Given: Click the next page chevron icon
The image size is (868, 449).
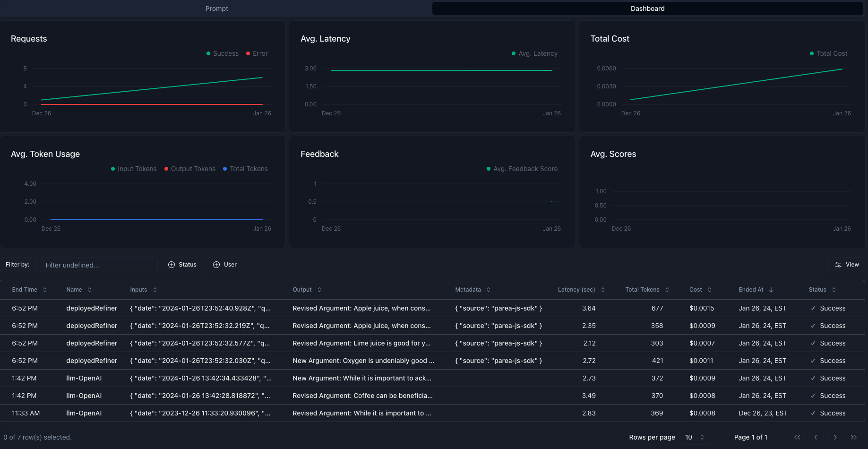Looking at the screenshot, I should 835,437.
